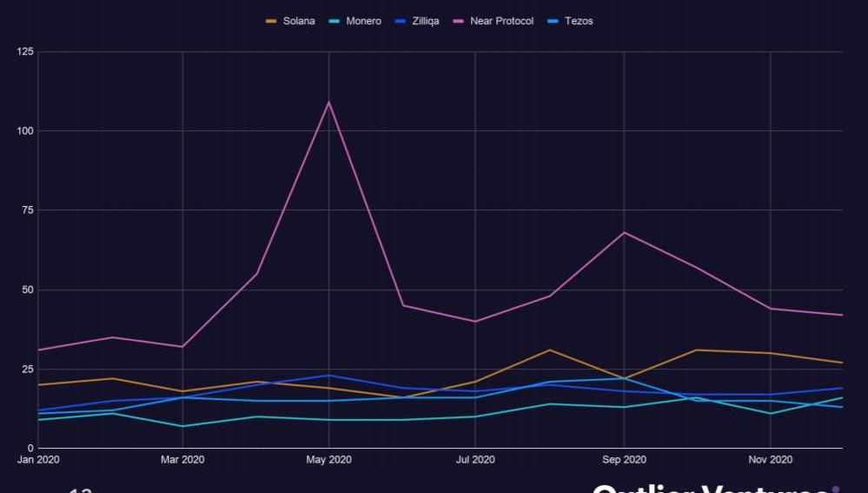This screenshot has height=493, width=868.
Task: Click the Solana legend text label
Action: pos(299,21)
